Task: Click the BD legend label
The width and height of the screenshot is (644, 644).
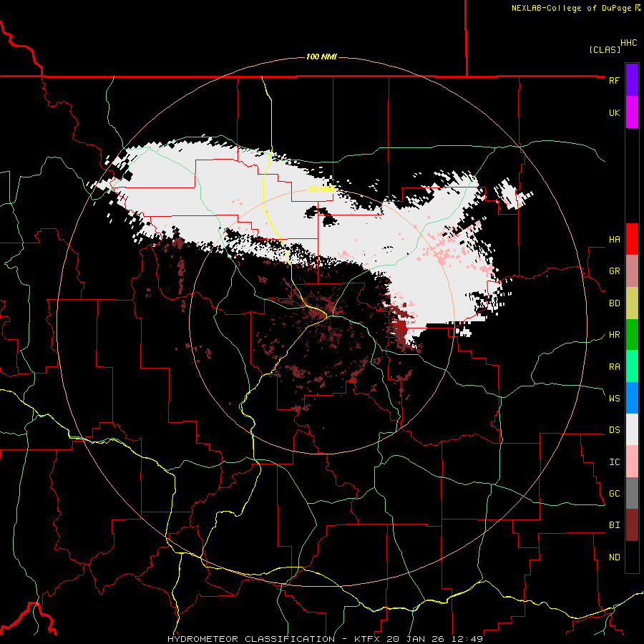Action: click(614, 303)
